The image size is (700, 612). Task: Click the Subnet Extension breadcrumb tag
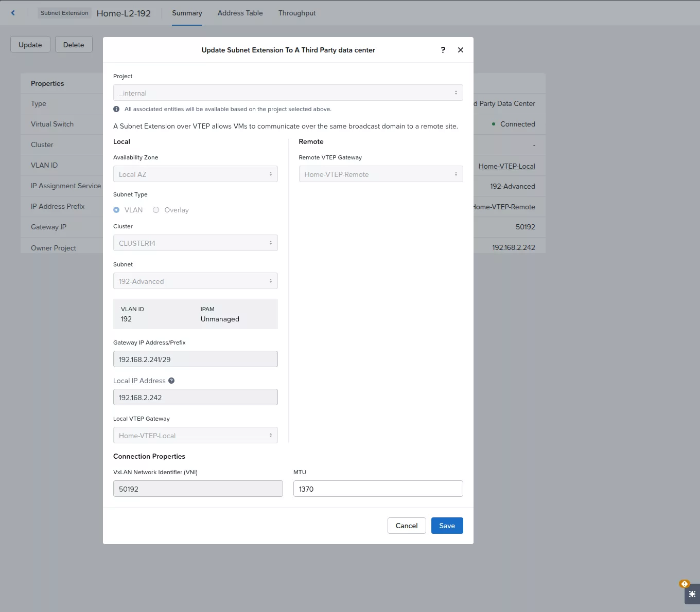[x=64, y=13]
